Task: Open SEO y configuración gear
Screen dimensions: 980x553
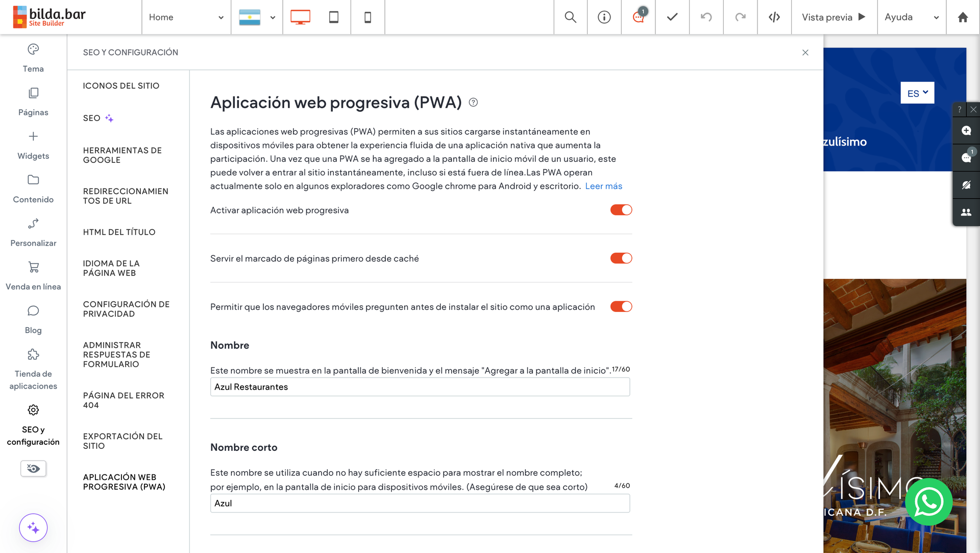Action: (33, 425)
